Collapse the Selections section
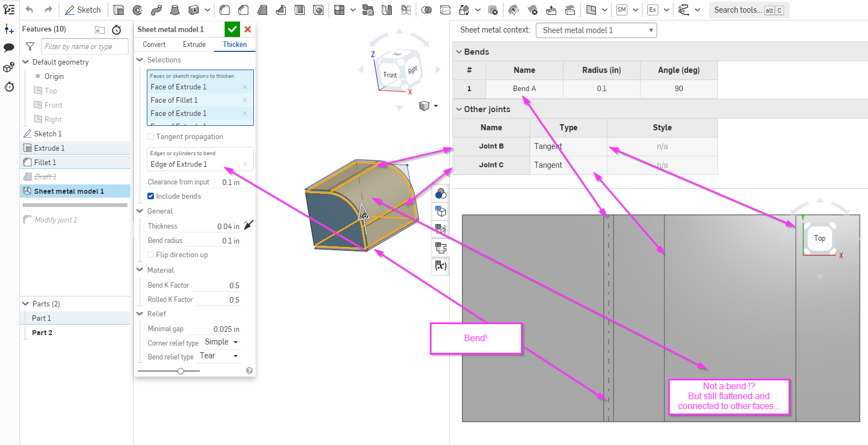This screenshot has width=868, height=445. click(x=140, y=60)
